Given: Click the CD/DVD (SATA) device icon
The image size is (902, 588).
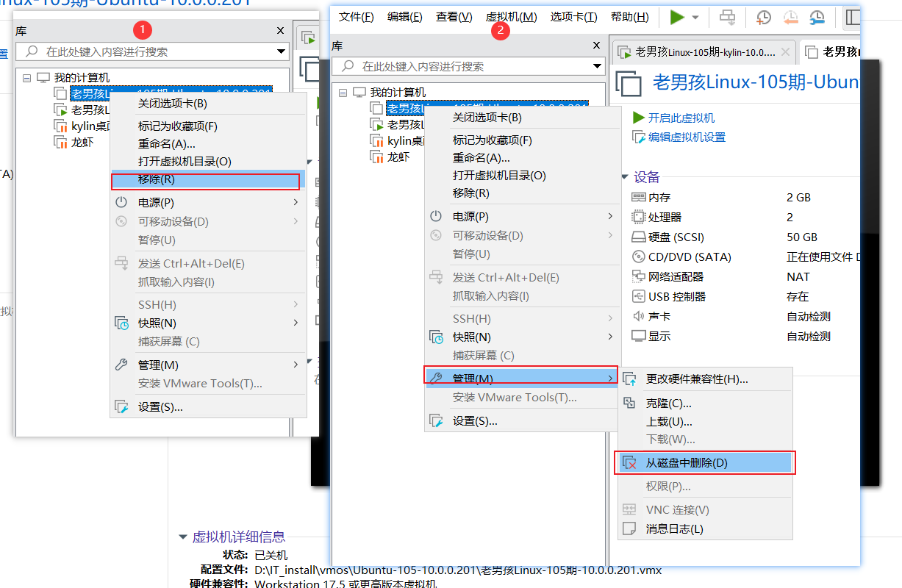Looking at the screenshot, I should (x=638, y=257).
